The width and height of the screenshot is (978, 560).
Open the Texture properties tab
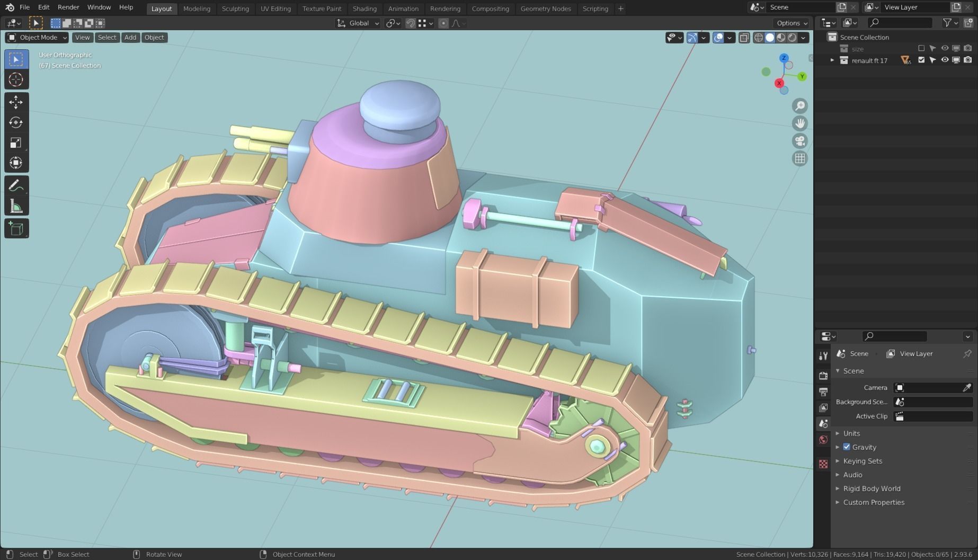[x=823, y=464]
